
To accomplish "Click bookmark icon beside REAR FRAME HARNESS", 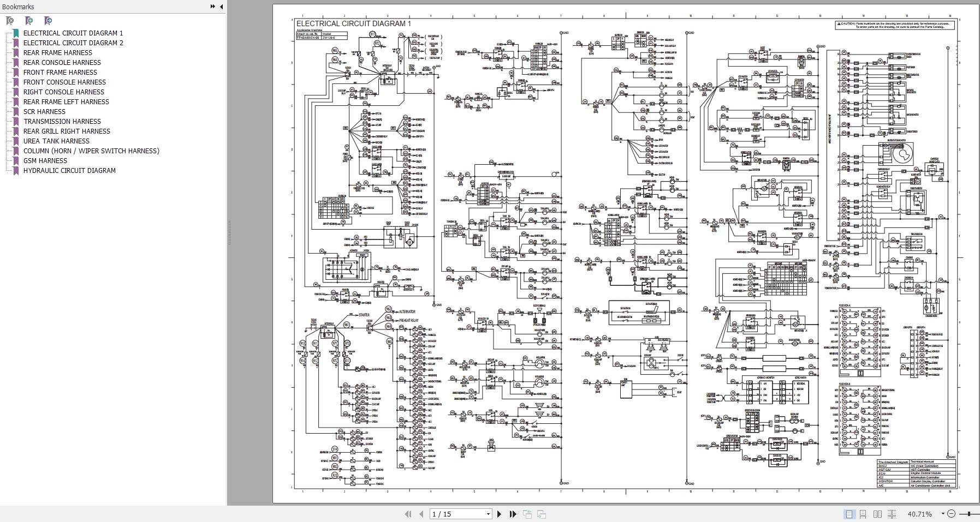I will pyautogui.click(x=16, y=53).
